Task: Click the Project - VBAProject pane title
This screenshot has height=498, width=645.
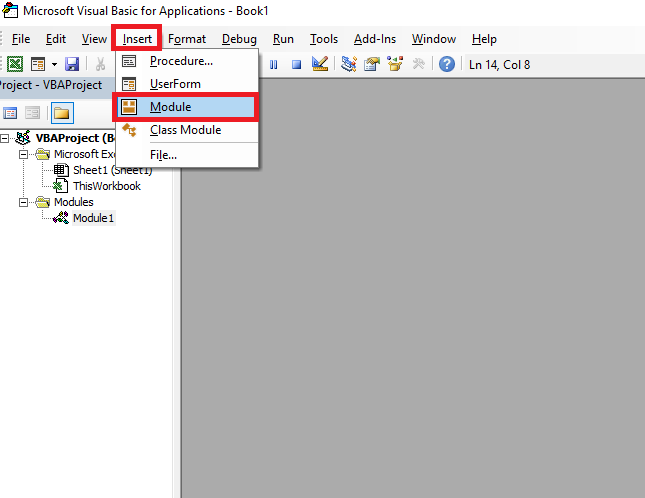Action: point(51,85)
